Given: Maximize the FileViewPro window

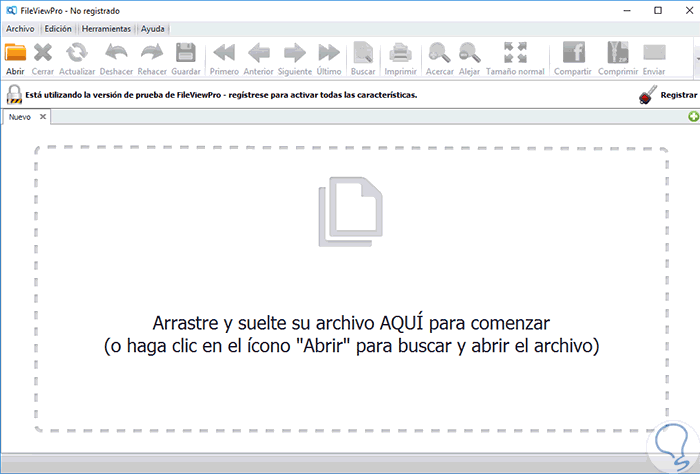Looking at the screenshot, I should click(x=658, y=10).
